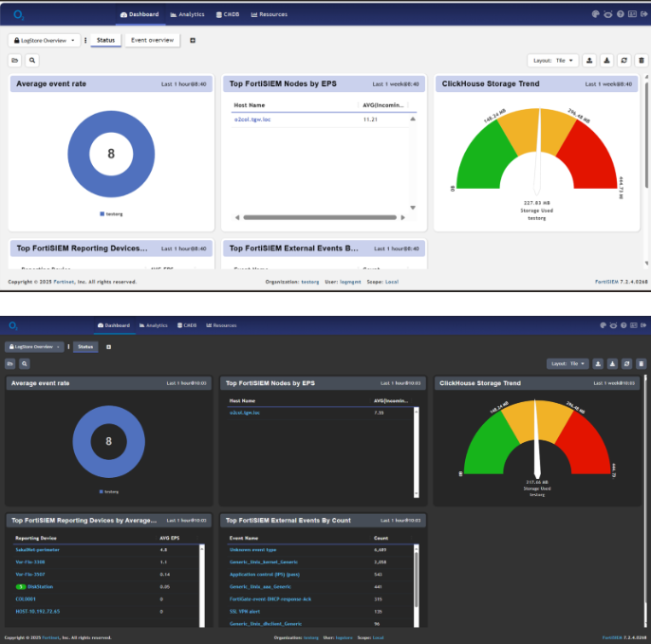Click the refresh icon in the light dashboard toolbar
The height and width of the screenshot is (644, 651).
[624, 61]
